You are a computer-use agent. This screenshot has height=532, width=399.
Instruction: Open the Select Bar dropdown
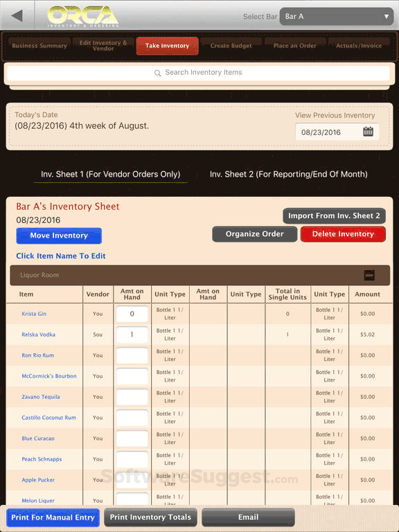336,17
